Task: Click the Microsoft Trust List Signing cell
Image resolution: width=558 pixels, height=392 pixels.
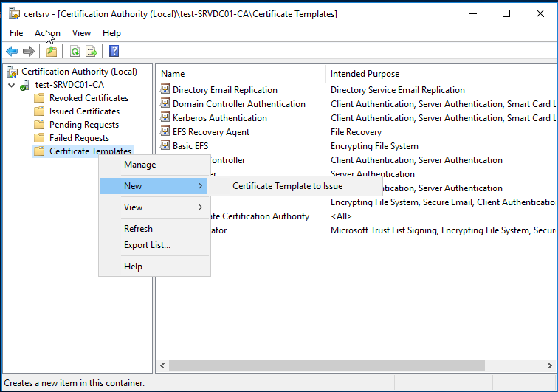Action: click(443, 230)
